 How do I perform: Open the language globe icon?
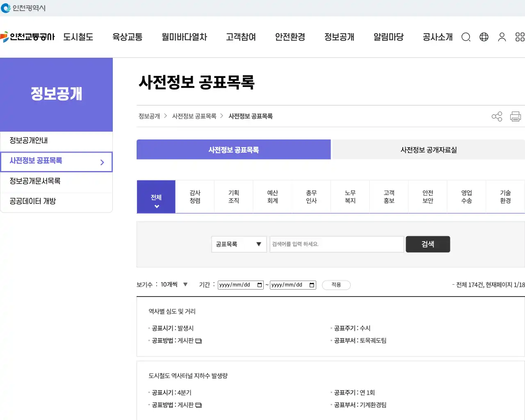pos(484,37)
